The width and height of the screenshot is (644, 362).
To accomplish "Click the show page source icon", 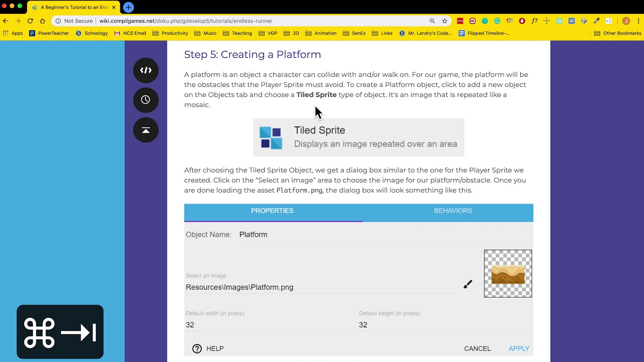I will [x=146, y=70].
